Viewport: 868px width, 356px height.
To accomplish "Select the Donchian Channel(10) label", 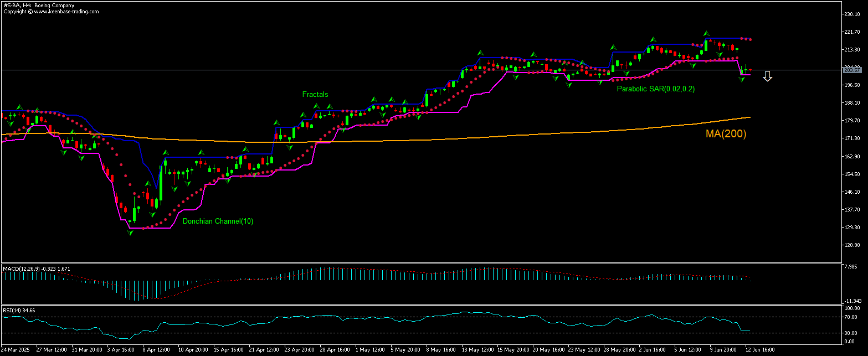I will coord(218,221).
